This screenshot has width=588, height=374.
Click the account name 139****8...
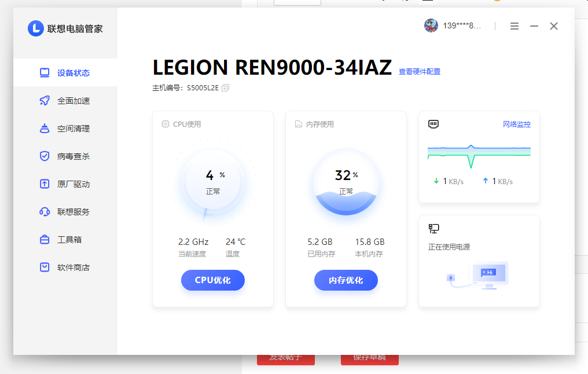pos(462,25)
